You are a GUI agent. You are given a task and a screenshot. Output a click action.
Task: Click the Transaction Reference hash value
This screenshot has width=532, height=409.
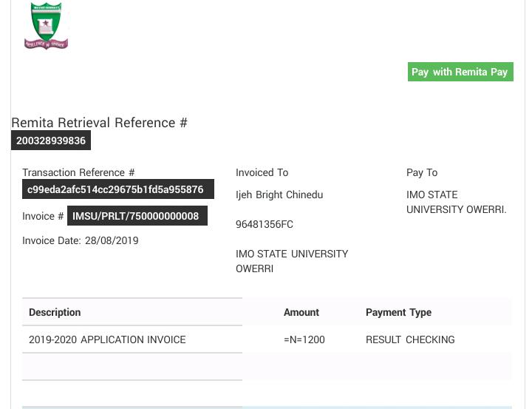pyautogui.click(x=115, y=189)
